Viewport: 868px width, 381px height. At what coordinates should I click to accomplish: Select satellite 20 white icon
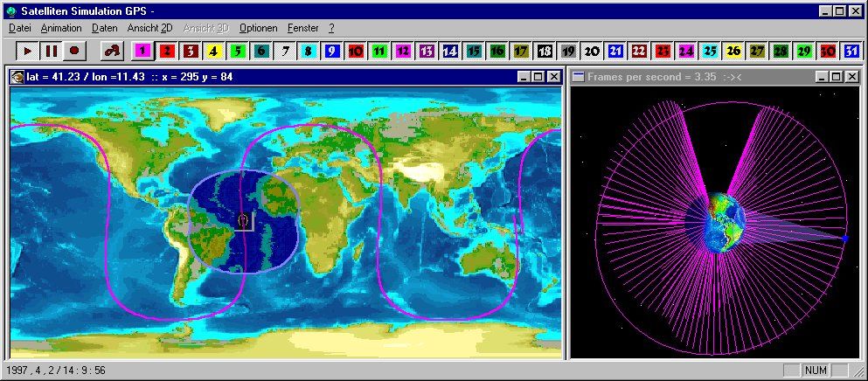click(592, 52)
